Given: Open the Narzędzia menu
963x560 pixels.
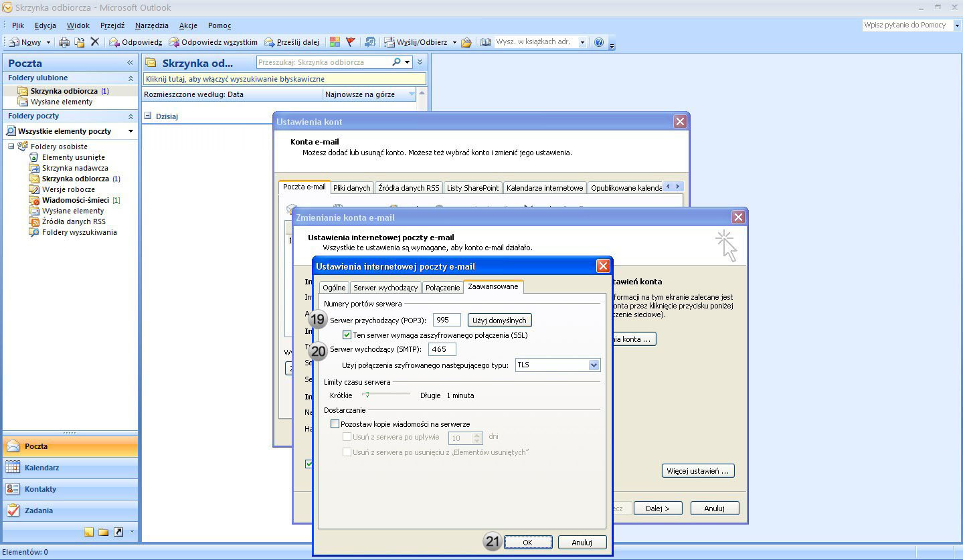Looking at the screenshot, I should tap(152, 25).
